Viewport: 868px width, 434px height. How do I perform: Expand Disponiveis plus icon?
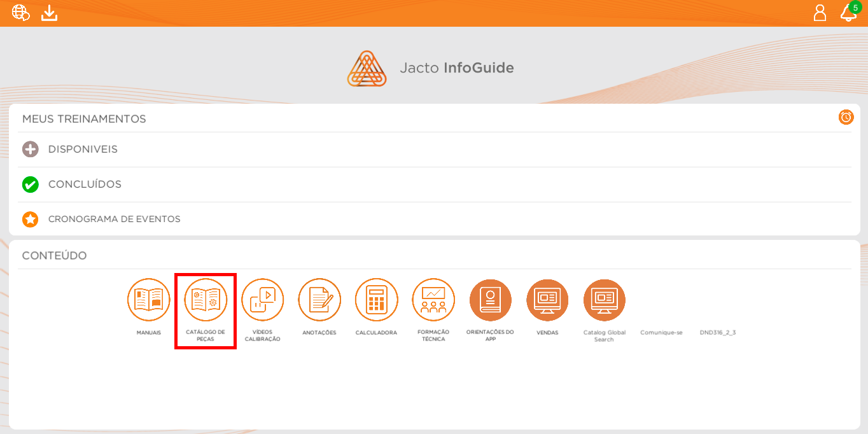pyautogui.click(x=31, y=150)
